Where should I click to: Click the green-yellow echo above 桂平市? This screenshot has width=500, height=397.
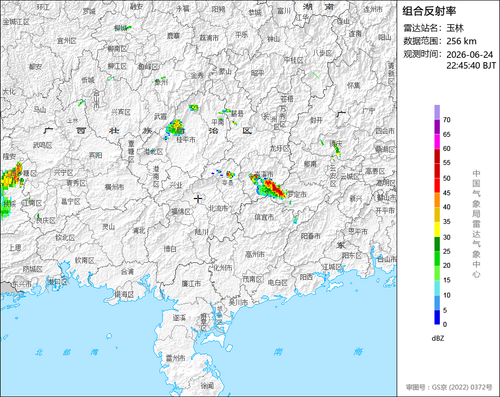(174, 127)
